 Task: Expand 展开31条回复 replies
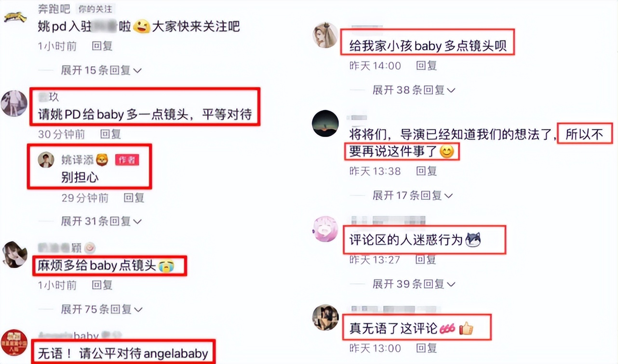(x=101, y=221)
